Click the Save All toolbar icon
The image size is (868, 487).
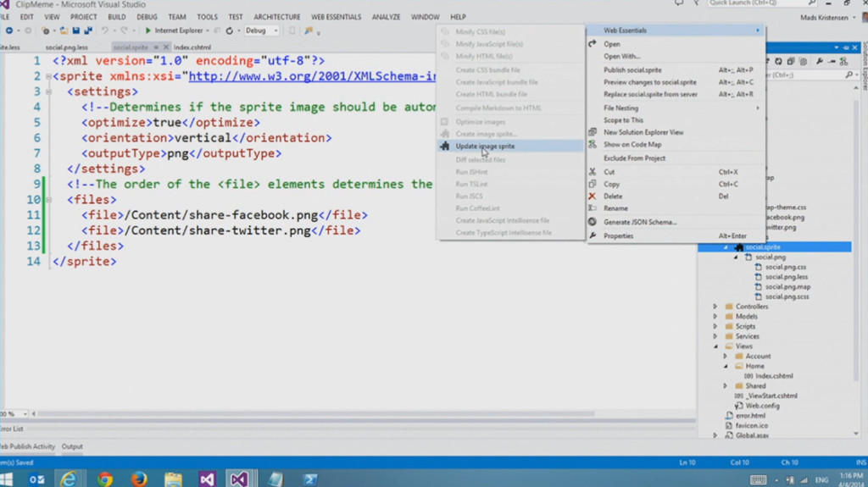coord(87,31)
